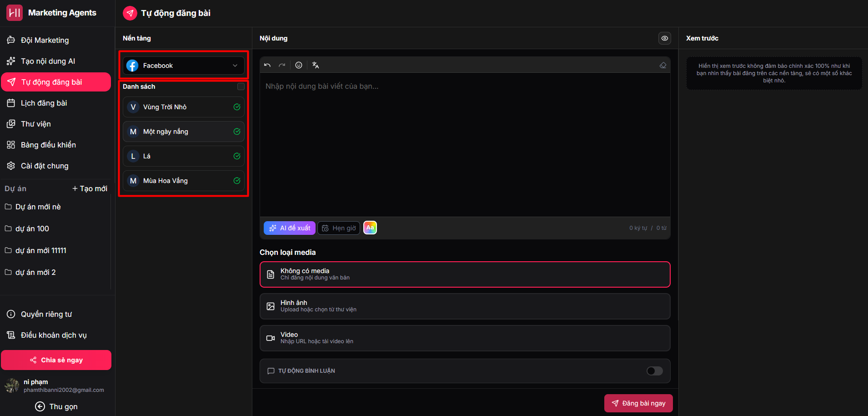
Task: Click the translate icon in editor toolbar
Action: [316, 65]
